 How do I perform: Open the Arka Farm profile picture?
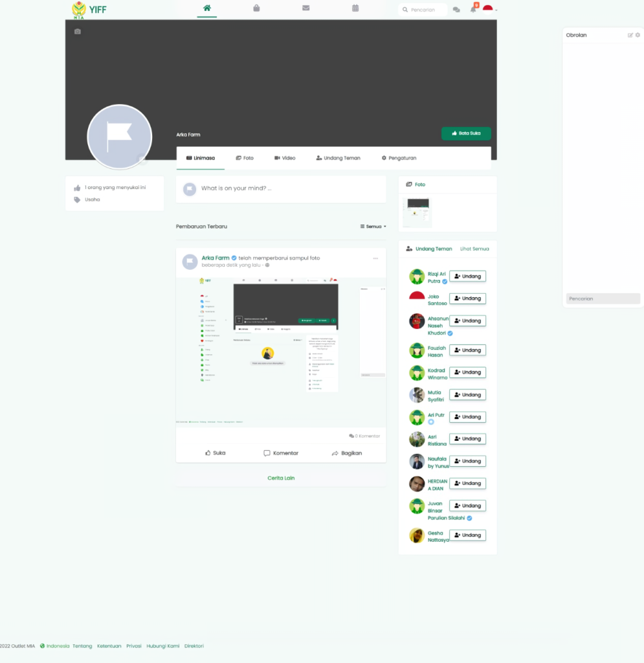click(x=120, y=137)
